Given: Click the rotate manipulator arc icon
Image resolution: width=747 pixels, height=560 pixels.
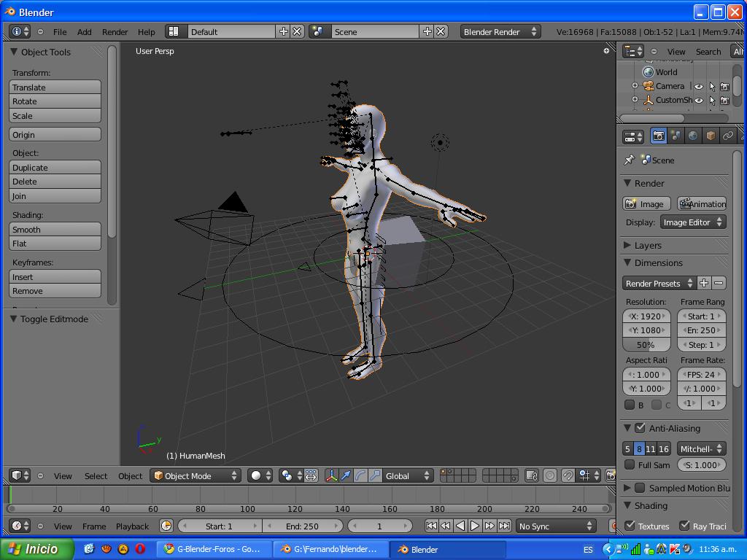Looking at the screenshot, I should pos(360,475).
